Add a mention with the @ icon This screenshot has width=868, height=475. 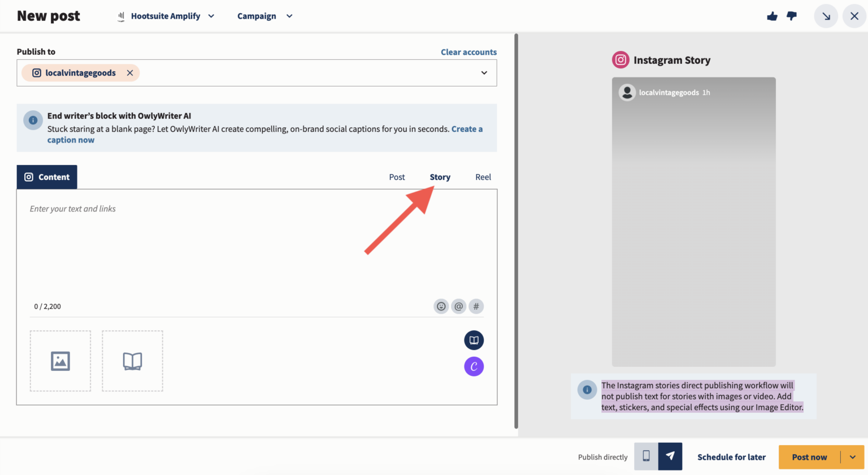click(458, 306)
